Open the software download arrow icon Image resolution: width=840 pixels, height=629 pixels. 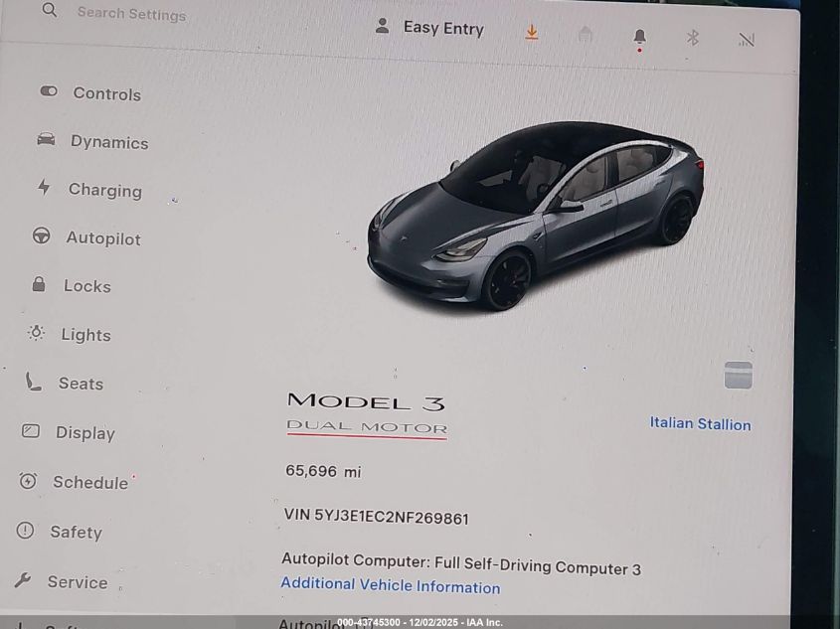[x=532, y=32]
